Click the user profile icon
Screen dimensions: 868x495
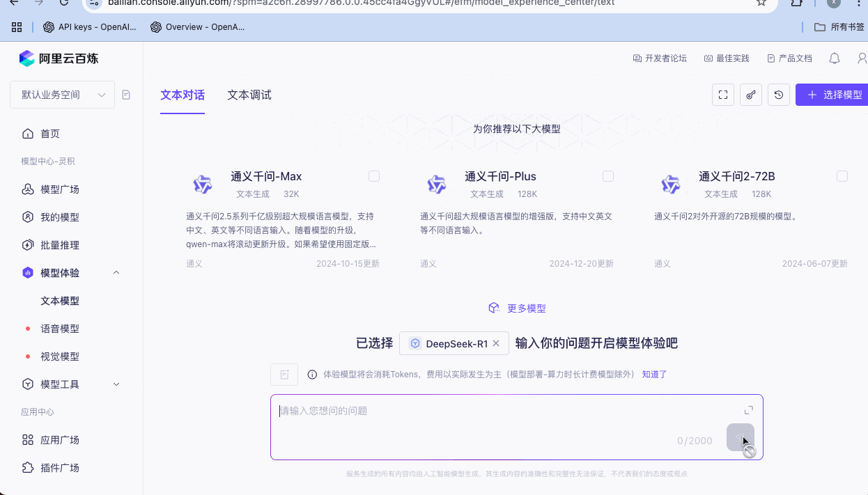point(862,58)
